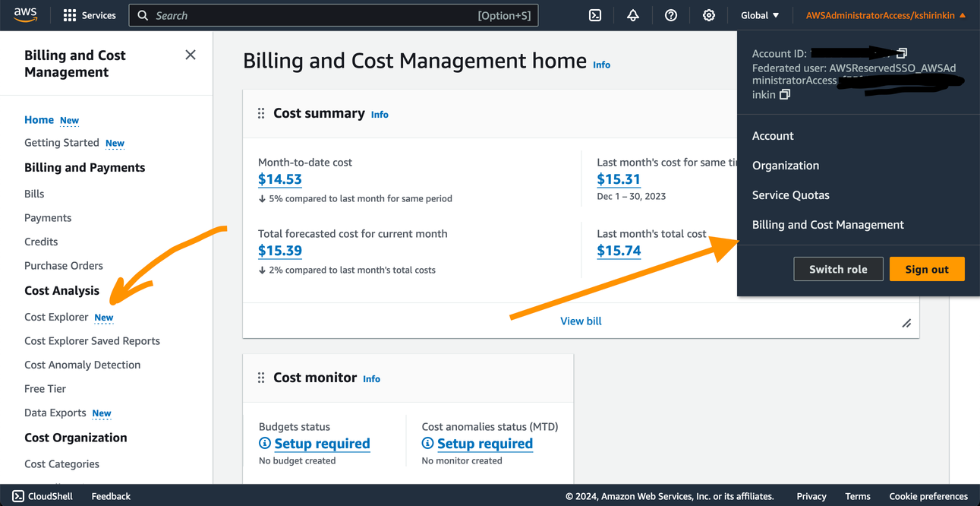This screenshot has width=980, height=506.
Task: Launch CloudShell from top toolbar icon
Action: click(x=595, y=15)
